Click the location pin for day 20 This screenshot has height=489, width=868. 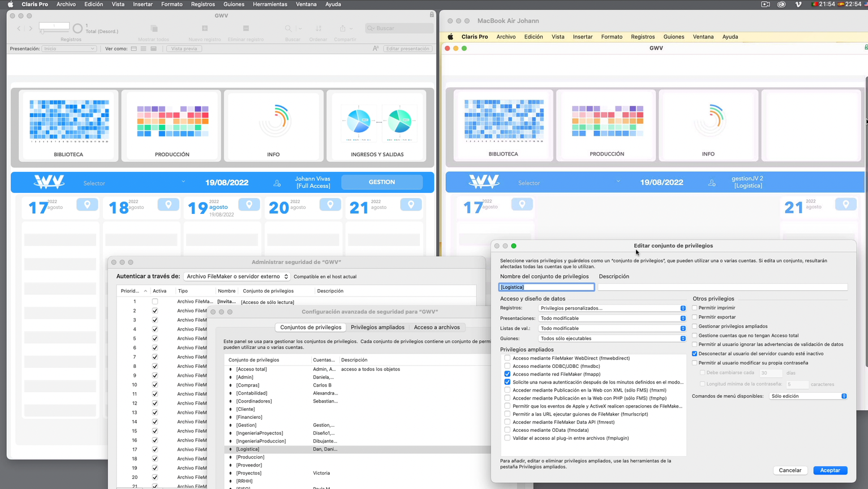330,204
